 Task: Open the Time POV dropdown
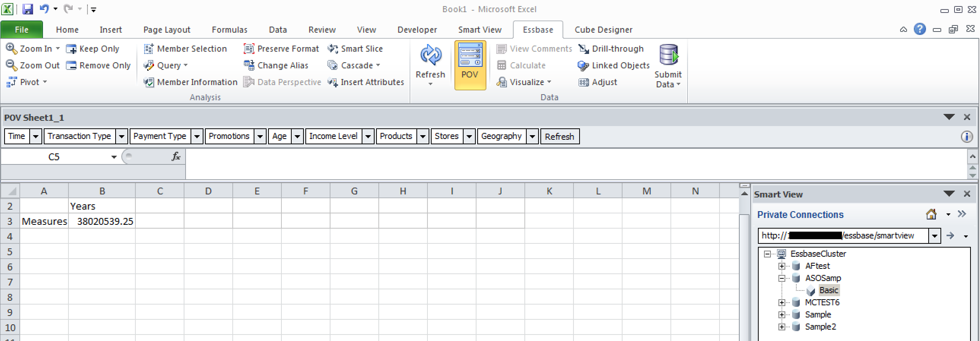click(x=36, y=136)
